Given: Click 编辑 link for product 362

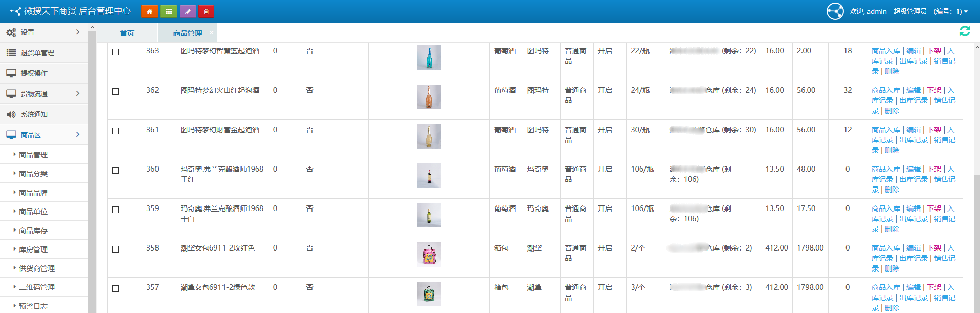Looking at the screenshot, I should point(913,90).
